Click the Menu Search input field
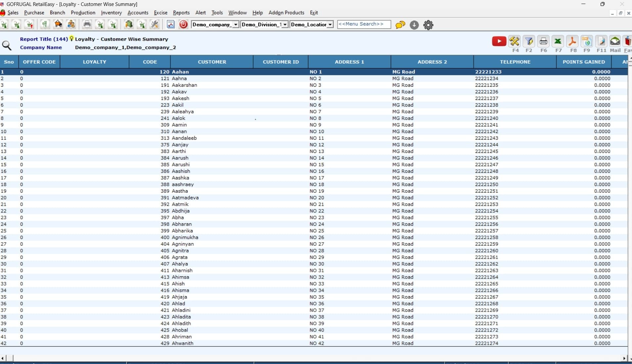632x364 pixels. pos(364,24)
